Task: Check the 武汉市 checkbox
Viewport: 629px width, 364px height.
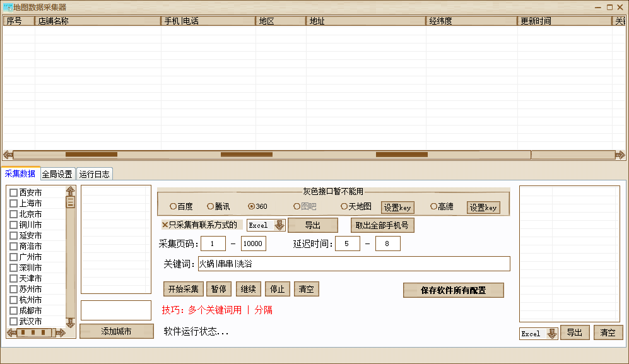Action: coord(13,322)
